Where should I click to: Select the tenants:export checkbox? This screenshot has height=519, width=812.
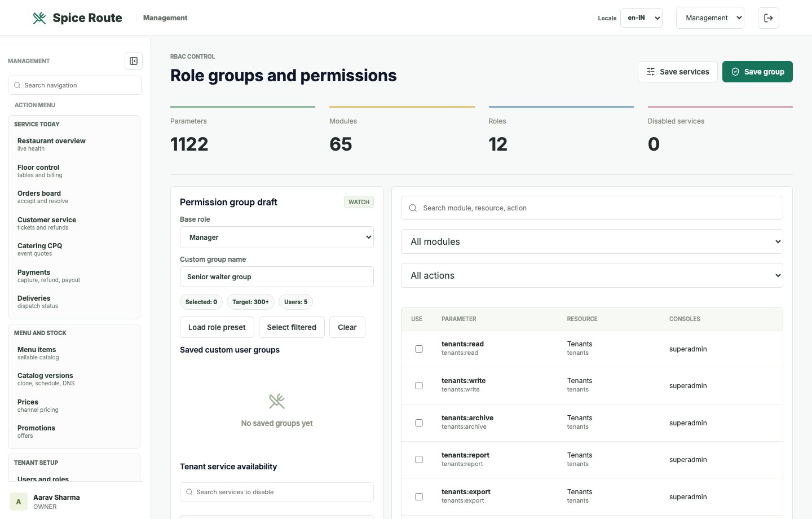pos(419,496)
